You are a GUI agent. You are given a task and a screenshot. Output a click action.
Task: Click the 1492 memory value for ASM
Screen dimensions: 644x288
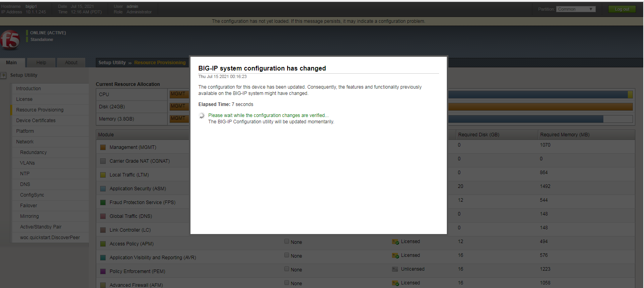tap(545, 186)
